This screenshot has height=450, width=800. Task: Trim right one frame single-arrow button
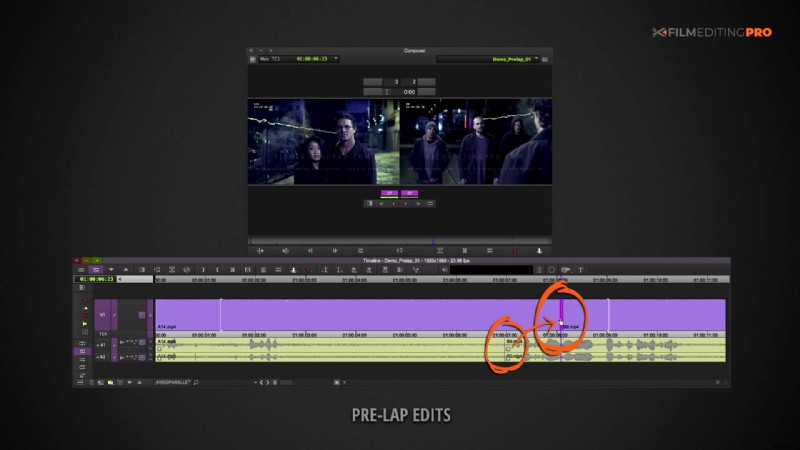tap(406, 204)
